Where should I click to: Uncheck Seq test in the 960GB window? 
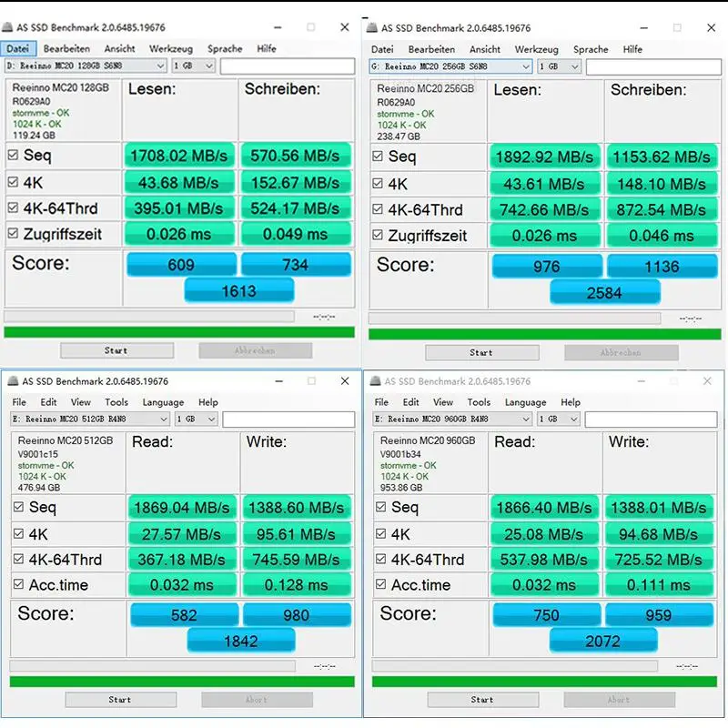pyautogui.click(x=380, y=507)
